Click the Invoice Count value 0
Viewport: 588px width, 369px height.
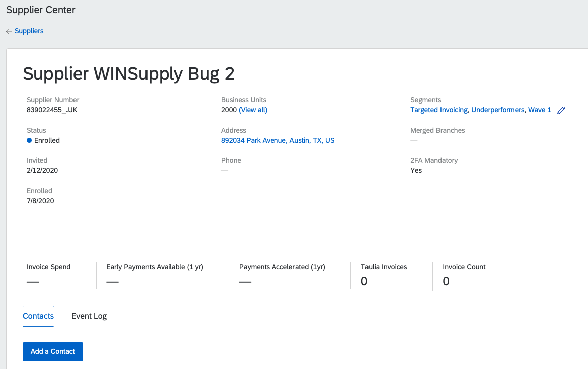click(x=446, y=281)
